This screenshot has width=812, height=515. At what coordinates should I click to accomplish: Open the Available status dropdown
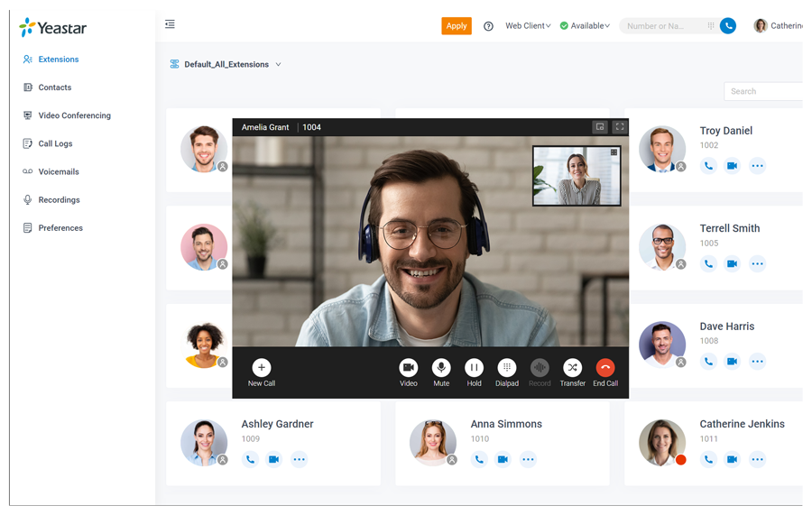click(x=585, y=26)
